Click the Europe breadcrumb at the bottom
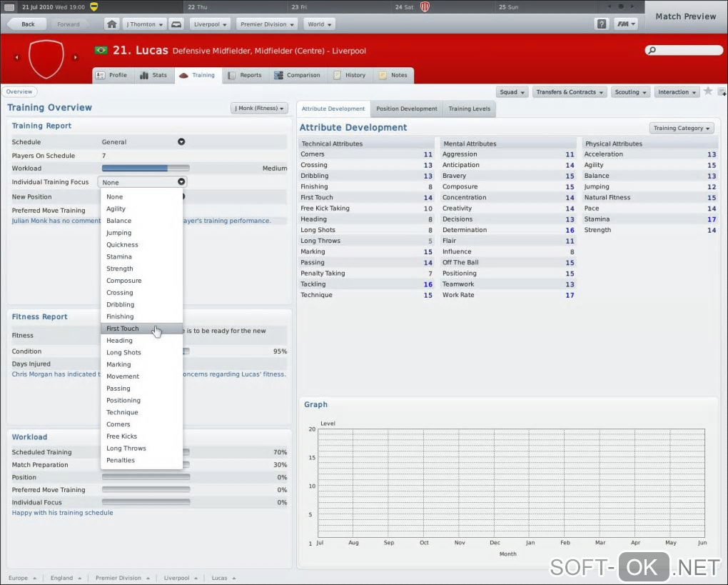This screenshot has width=728, height=585. (x=22, y=578)
